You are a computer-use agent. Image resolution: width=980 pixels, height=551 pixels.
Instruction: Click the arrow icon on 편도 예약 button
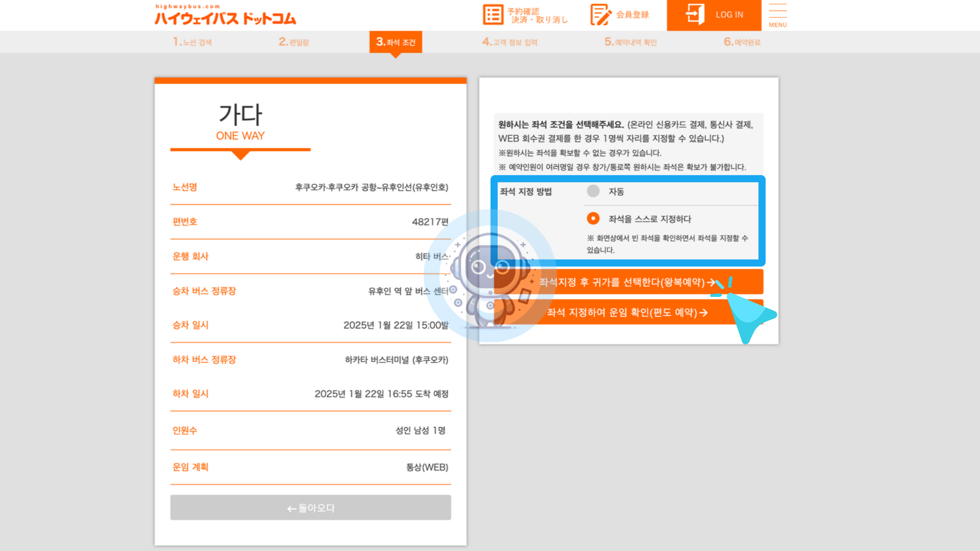(705, 313)
